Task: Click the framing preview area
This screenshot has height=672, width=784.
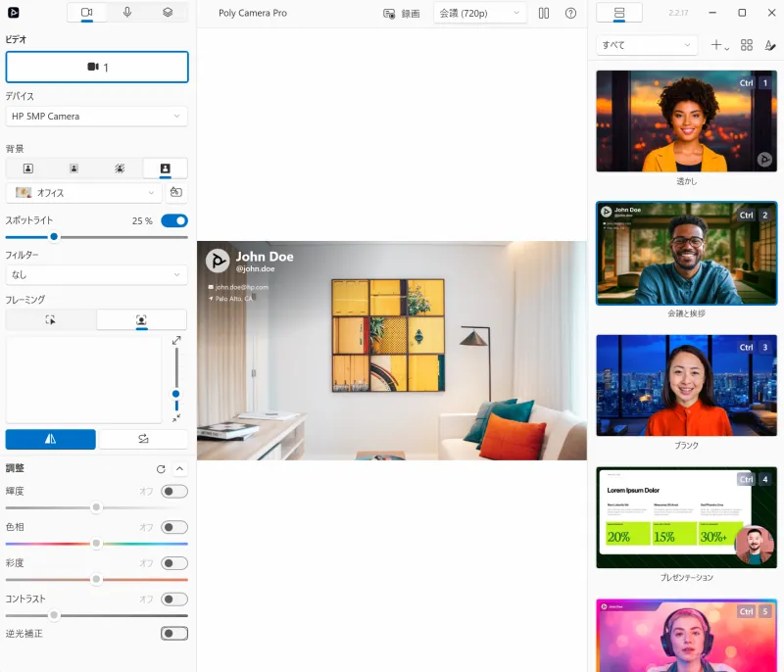Action: pos(83,380)
